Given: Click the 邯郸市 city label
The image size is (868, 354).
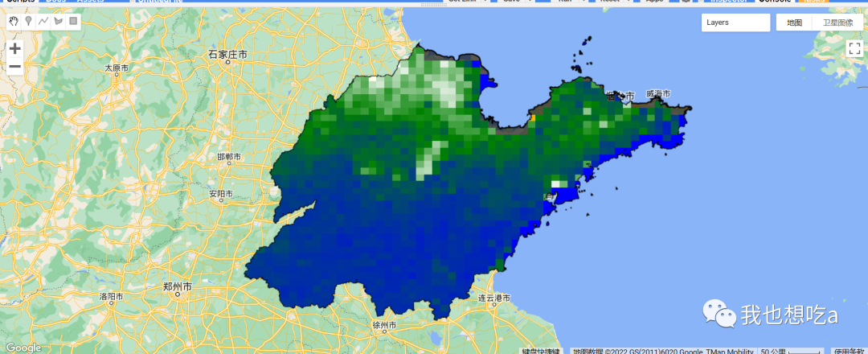Looking at the screenshot, I should click(229, 157).
